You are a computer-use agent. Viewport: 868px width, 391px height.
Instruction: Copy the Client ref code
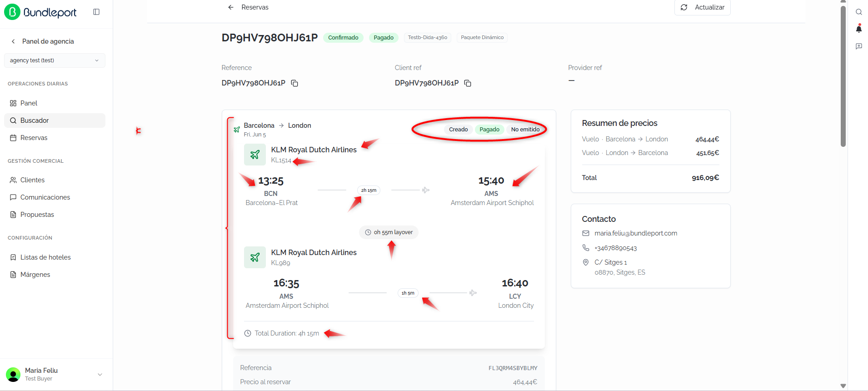(x=468, y=83)
